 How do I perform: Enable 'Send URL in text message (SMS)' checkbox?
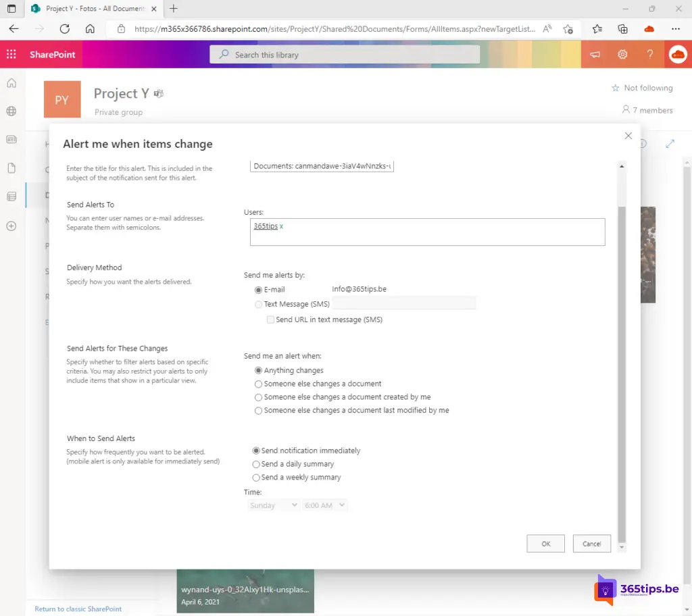270,319
